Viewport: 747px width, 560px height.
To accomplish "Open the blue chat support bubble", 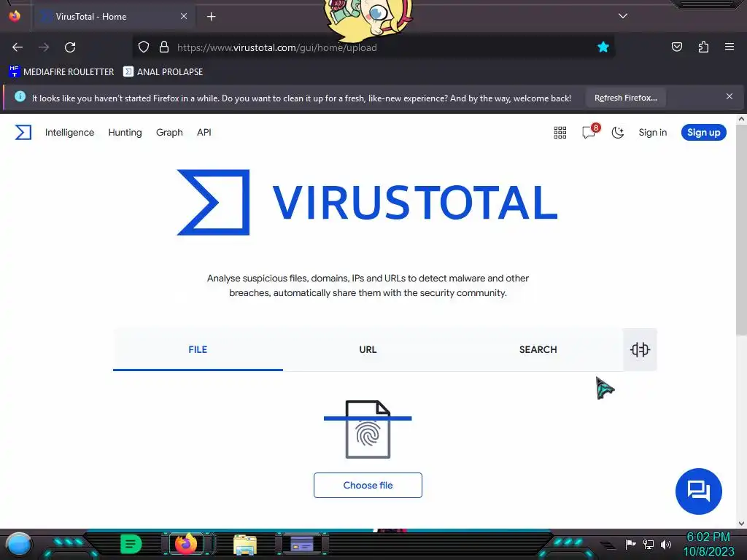I will point(698,491).
